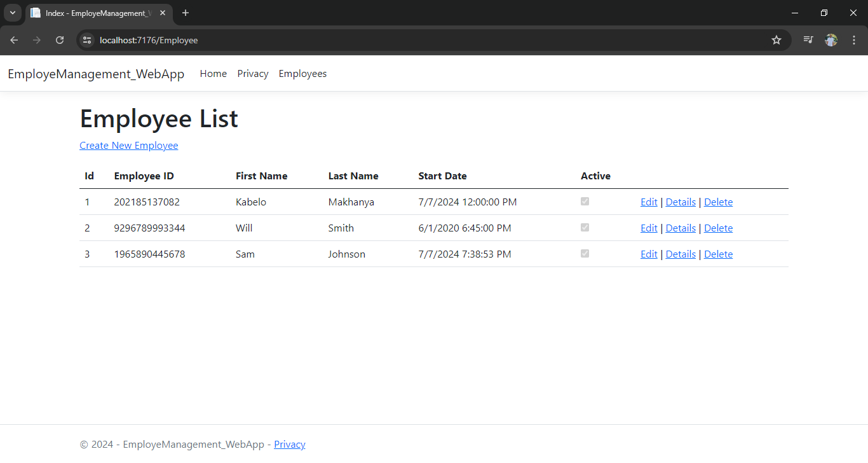This screenshot has width=868, height=463.
Task: Open the browser three-dot menu
Action: [854, 39]
